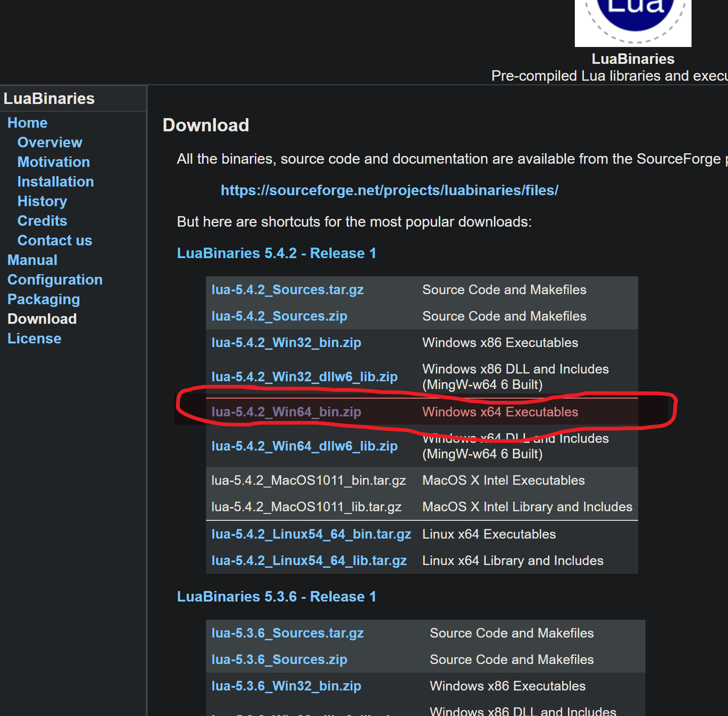Viewport: 728px width, 716px height.
Task: View the License page
Action: pos(34,338)
